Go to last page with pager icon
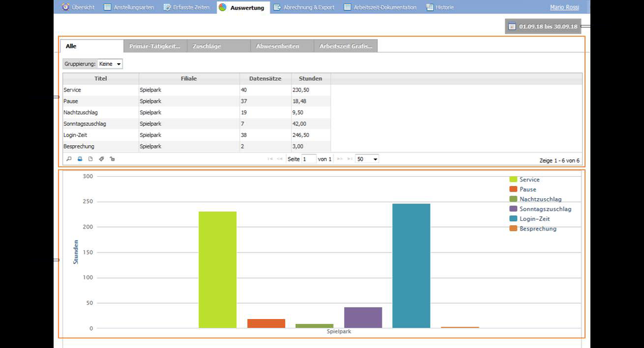The height and width of the screenshot is (348, 644). [350, 159]
